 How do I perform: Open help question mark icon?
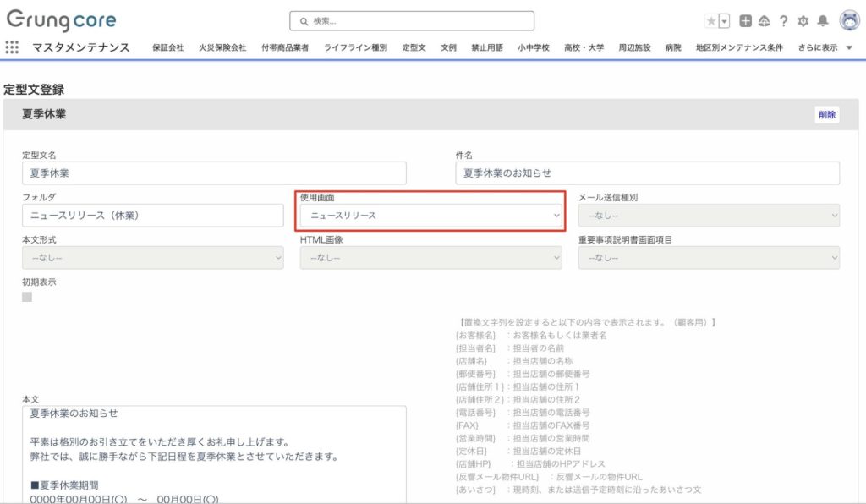point(784,21)
